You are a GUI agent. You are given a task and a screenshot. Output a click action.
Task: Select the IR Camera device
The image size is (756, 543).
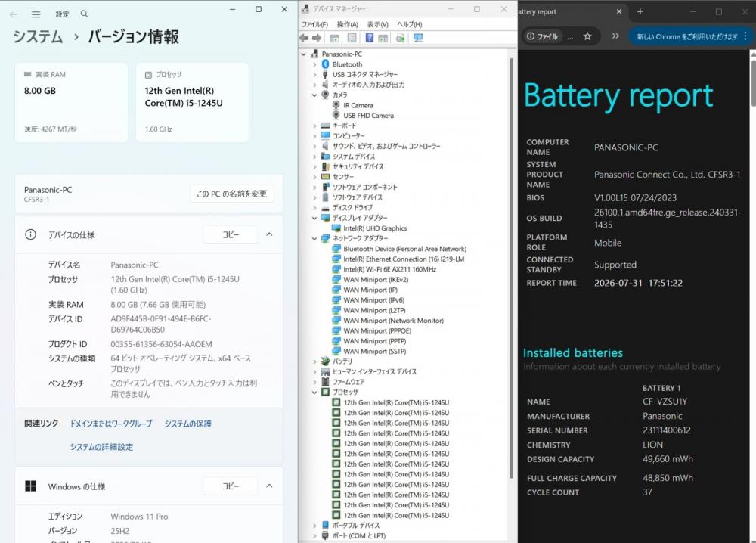358,105
